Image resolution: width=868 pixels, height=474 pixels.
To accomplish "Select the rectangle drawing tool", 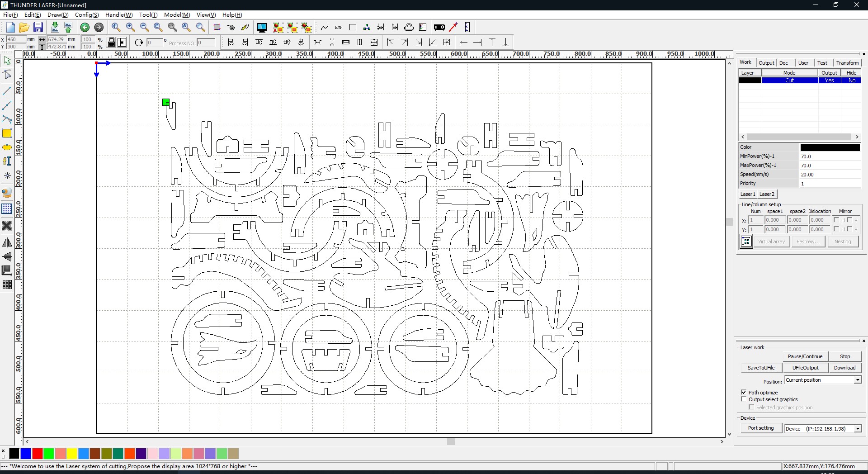I will pos(7,133).
